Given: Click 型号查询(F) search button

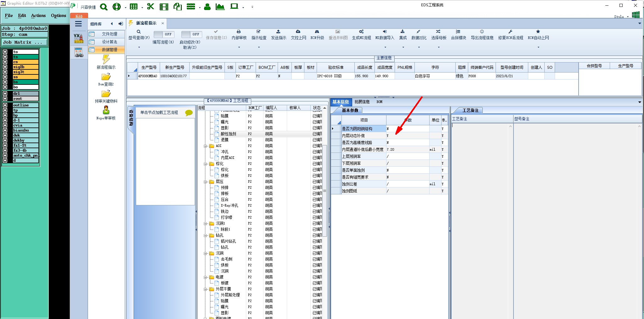Looking at the screenshot, I should 139,35.
